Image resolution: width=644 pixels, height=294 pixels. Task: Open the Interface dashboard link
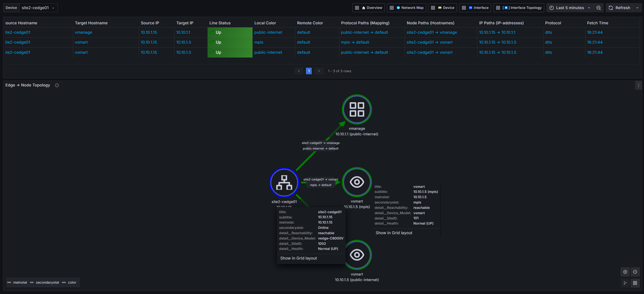475,8
